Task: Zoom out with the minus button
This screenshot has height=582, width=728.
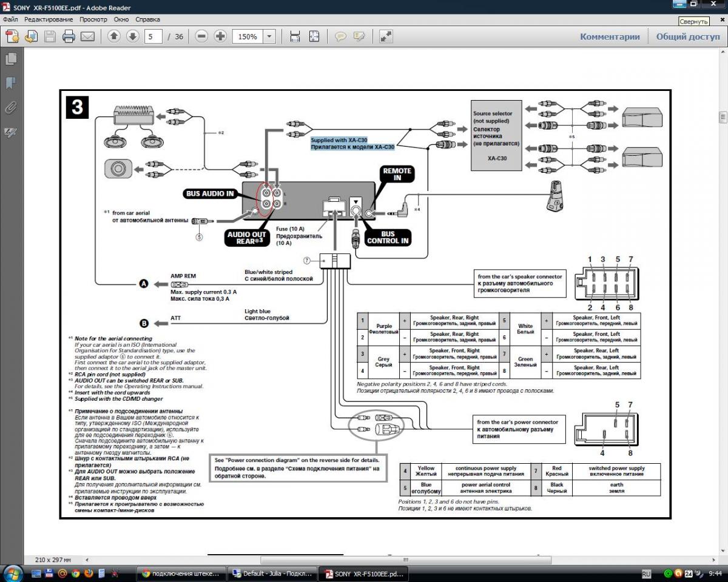Action: 201,36
